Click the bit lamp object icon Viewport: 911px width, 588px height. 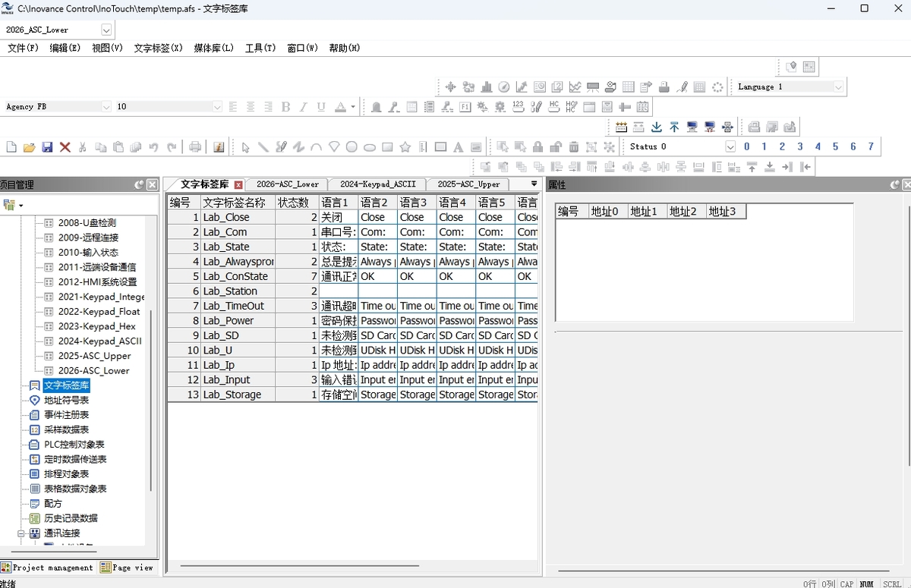coord(377,107)
